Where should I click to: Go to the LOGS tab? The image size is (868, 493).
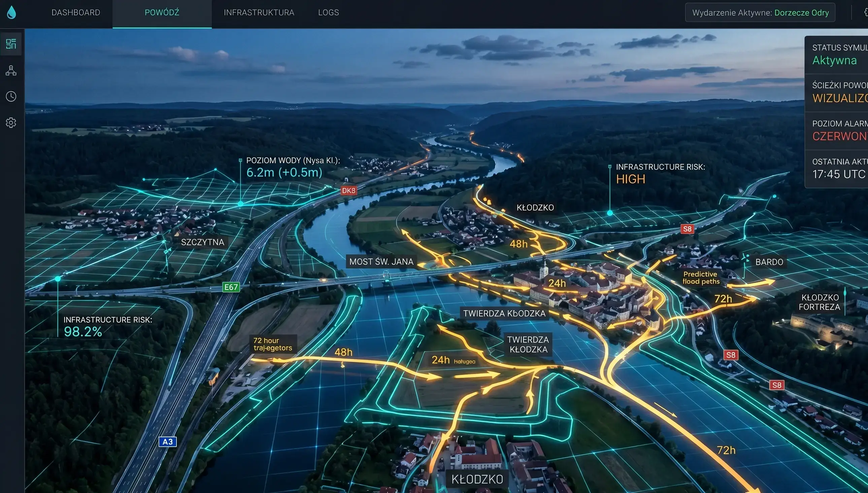coord(328,12)
